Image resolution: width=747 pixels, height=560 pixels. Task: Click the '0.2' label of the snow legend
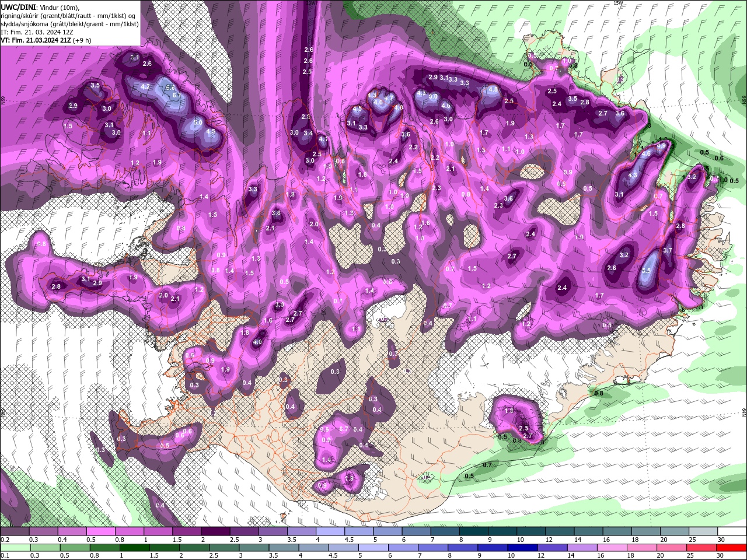click(5, 540)
